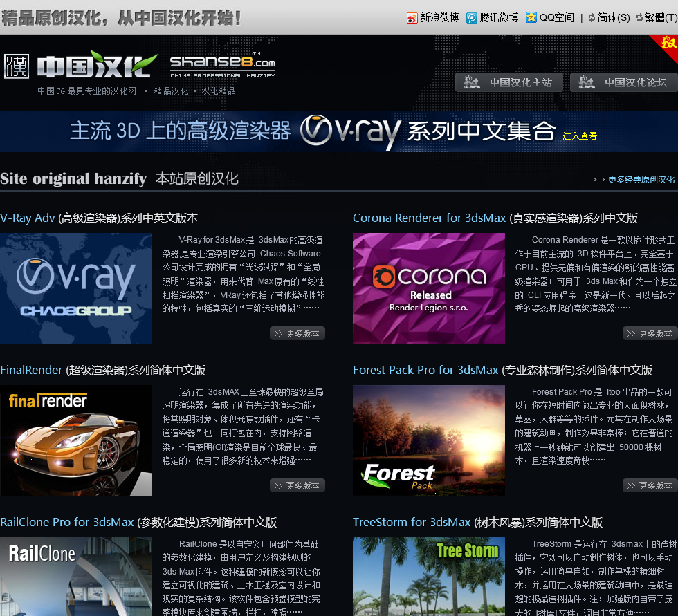Click the Forest Pack Pro description text

[x=596, y=427]
